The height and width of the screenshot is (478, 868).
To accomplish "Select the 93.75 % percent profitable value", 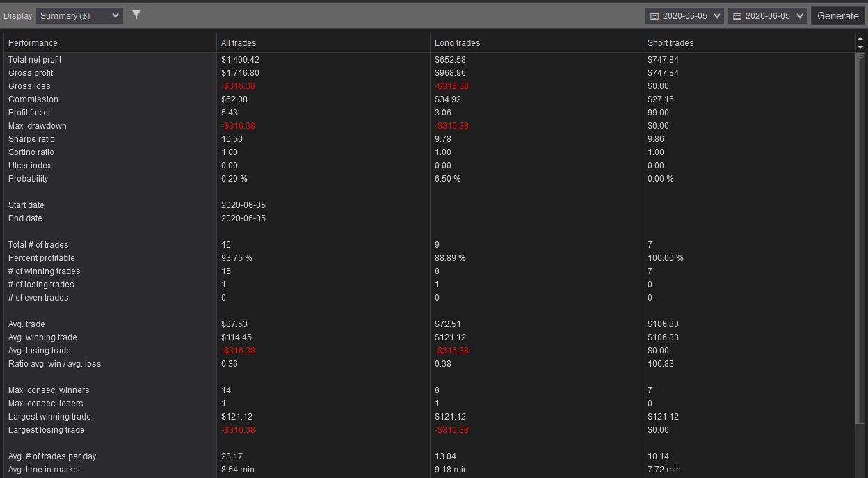I will [236, 258].
